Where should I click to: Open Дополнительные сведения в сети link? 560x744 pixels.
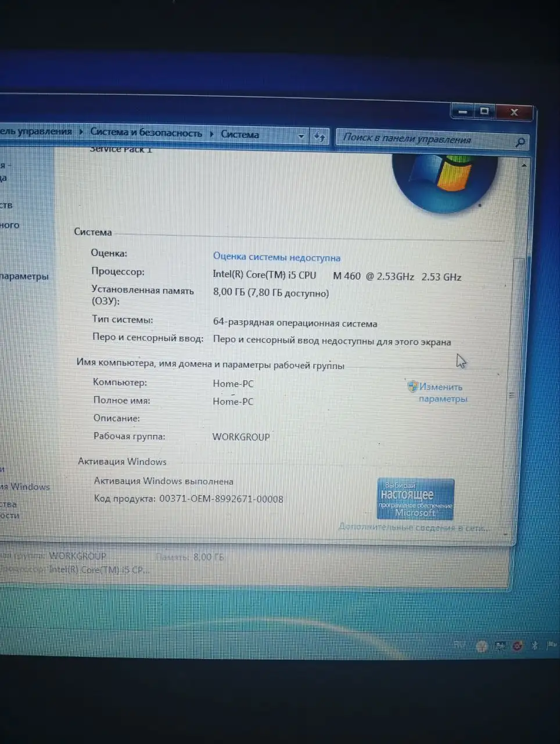click(x=413, y=527)
